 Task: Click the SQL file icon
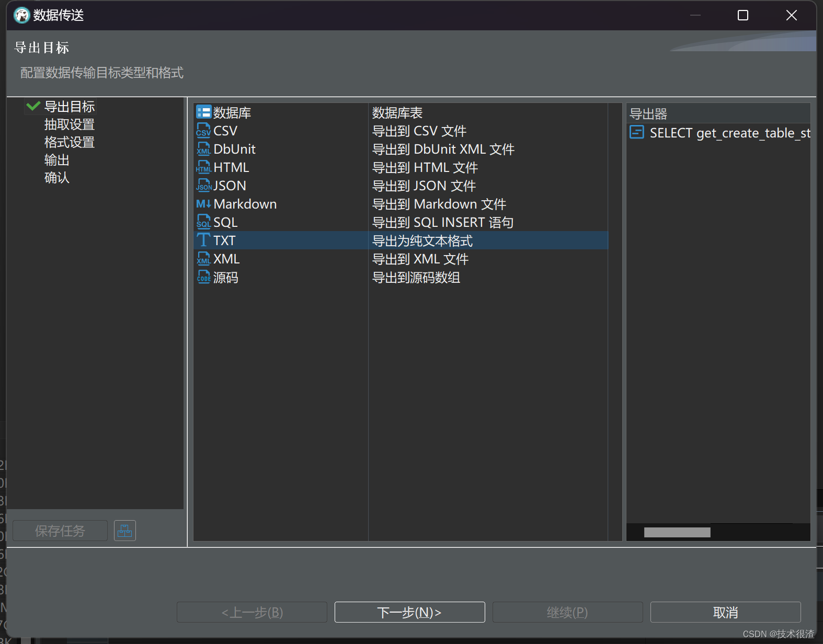tap(203, 222)
